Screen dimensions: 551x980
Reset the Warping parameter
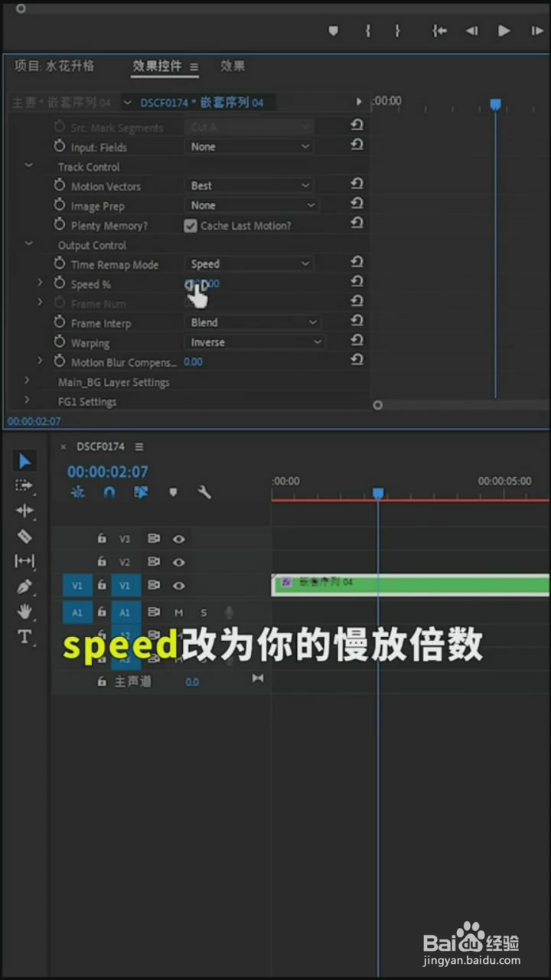(357, 341)
